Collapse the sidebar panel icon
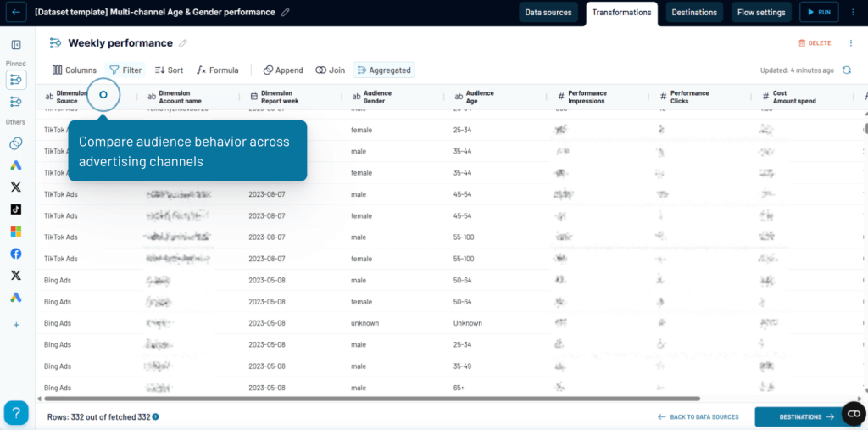868x430 pixels. click(16, 44)
